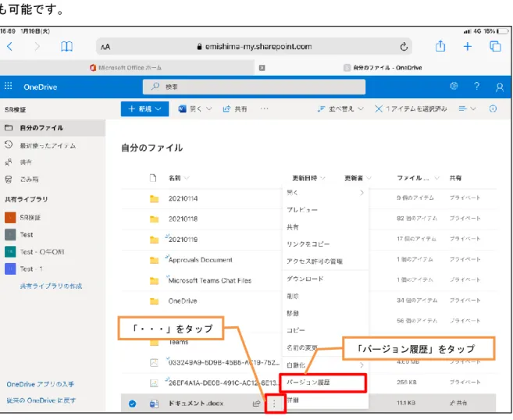The height and width of the screenshot is (420, 513).
Task: Choose リンクをコピー from the context menu
Action: (325, 244)
